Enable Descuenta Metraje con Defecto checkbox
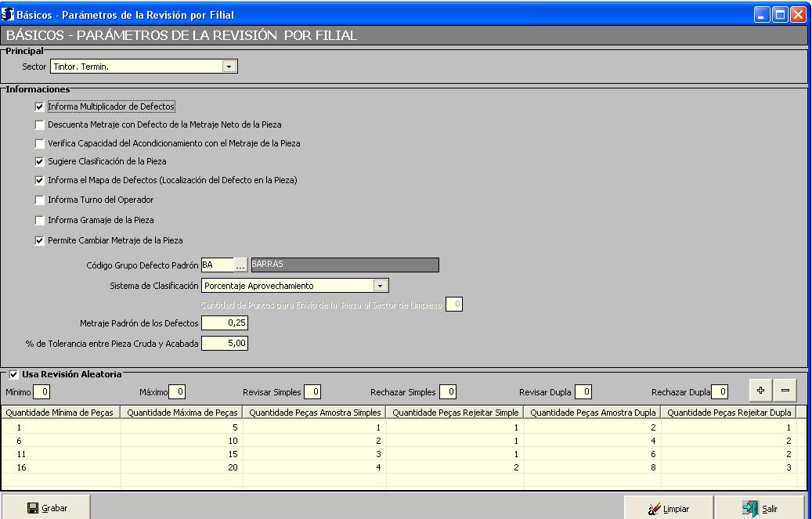812x519 pixels. [x=40, y=124]
